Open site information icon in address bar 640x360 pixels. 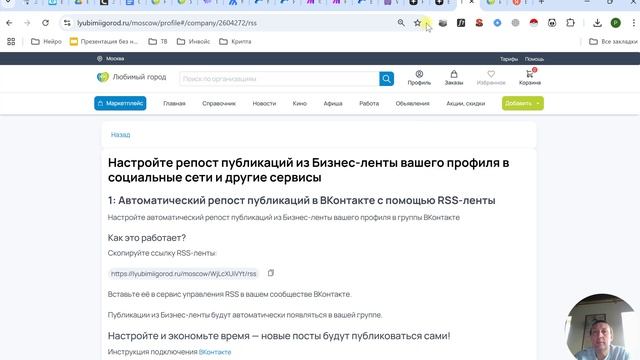[x=67, y=23]
